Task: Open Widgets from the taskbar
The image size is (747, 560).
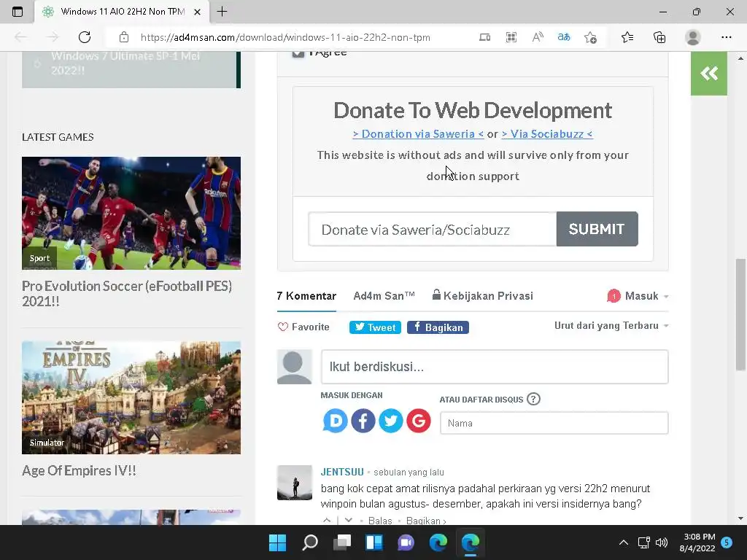Action: tap(374, 542)
